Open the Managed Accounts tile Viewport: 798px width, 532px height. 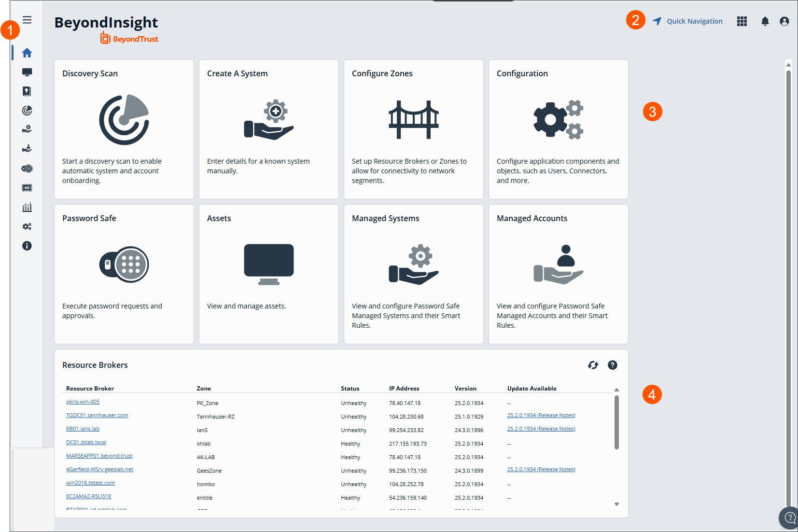click(x=559, y=274)
